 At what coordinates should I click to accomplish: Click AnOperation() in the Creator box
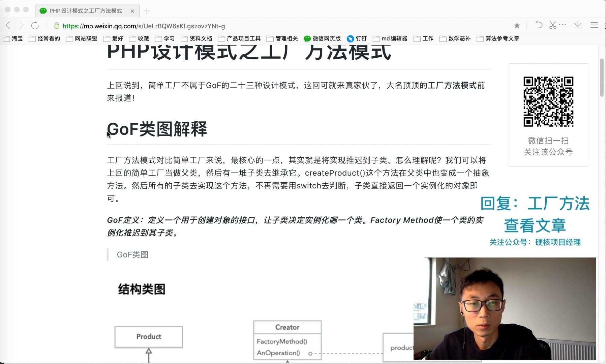278,353
